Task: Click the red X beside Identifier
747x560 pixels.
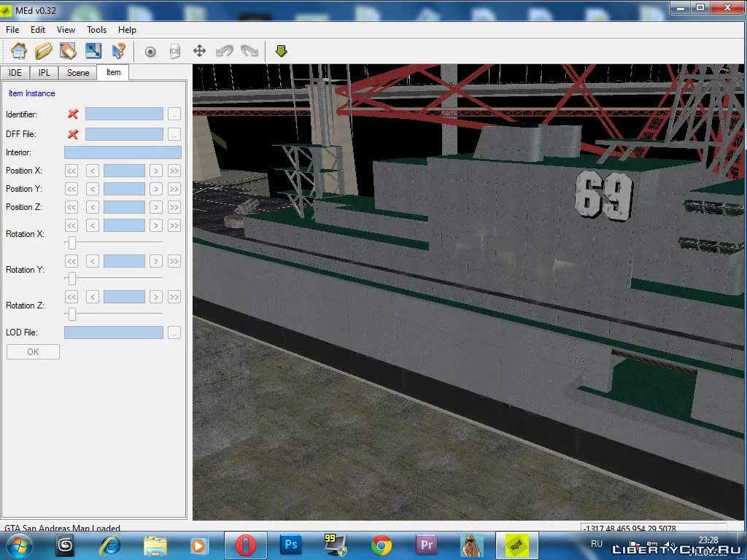Action: (x=73, y=114)
